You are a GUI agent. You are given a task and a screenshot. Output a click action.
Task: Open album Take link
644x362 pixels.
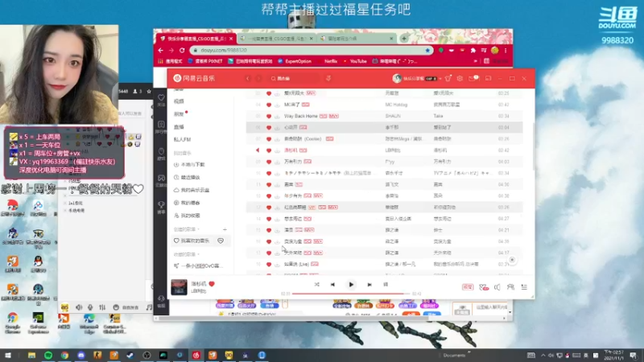click(x=438, y=116)
